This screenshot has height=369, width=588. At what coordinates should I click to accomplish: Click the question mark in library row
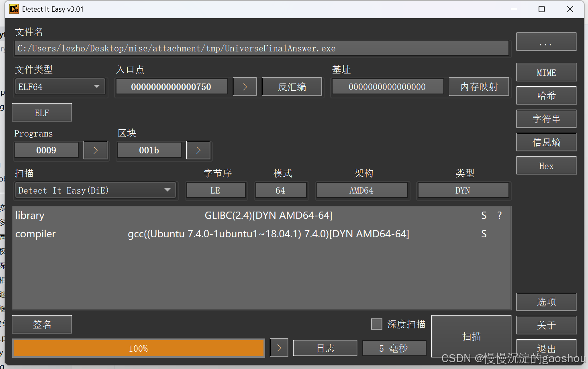point(499,216)
